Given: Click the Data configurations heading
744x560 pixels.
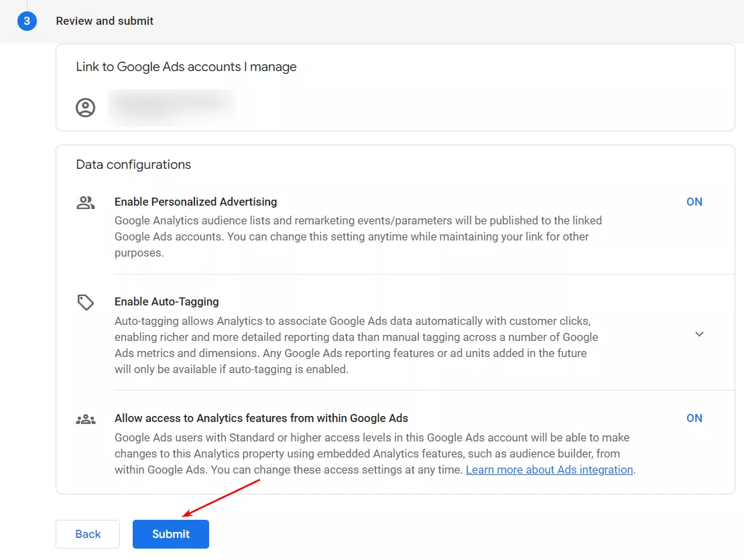Looking at the screenshot, I should (x=133, y=165).
